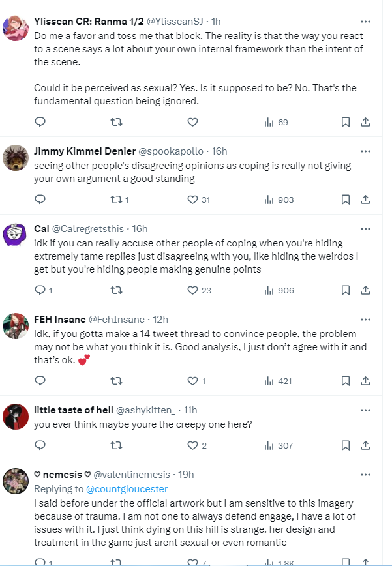The image size is (392, 566).
Task: Share Ylissean CR's tweet
Action: click(365, 122)
